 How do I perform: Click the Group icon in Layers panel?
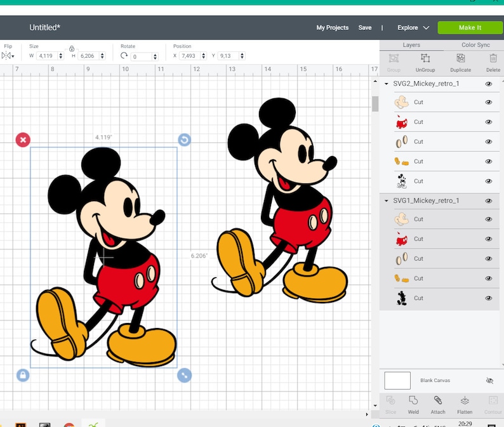click(394, 58)
